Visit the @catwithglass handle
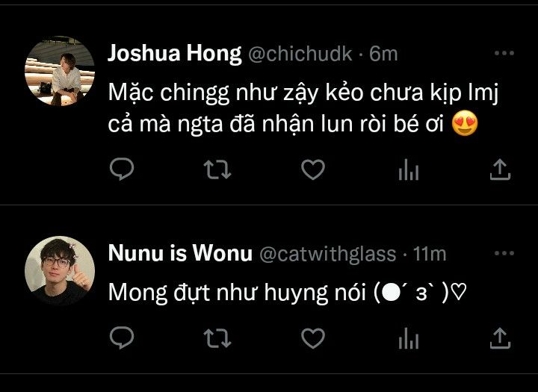This screenshot has height=392, width=538. [x=328, y=255]
